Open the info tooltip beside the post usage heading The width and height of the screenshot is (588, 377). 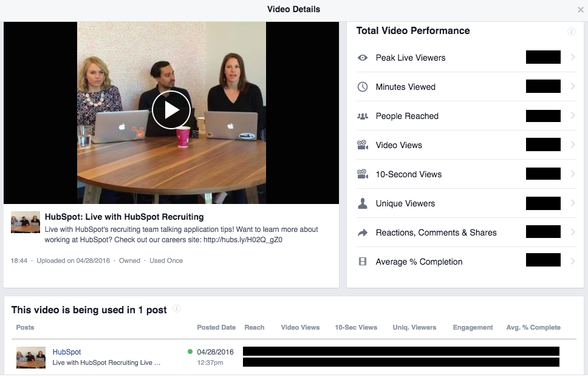click(x=177, y=308)
